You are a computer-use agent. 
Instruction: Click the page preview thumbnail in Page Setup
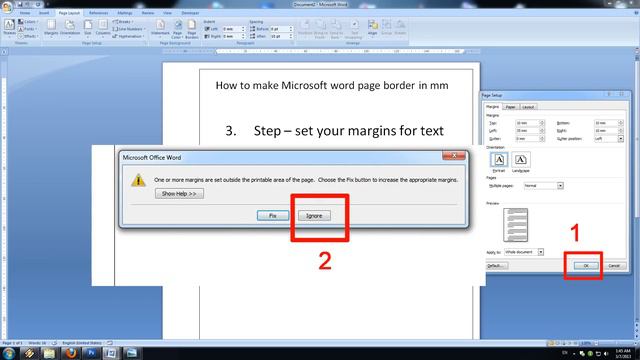tap(515, 225)
